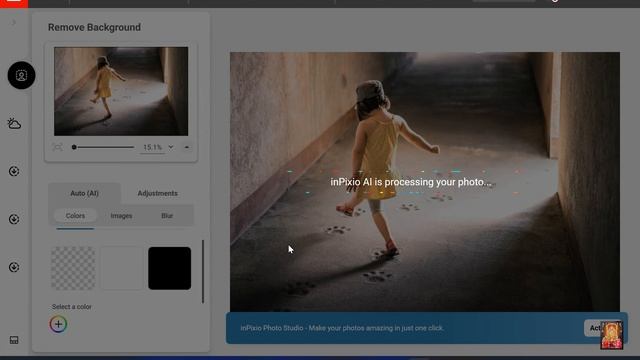
Task: Expand the sidebar with the top arrow
Action: coord(14,22)
